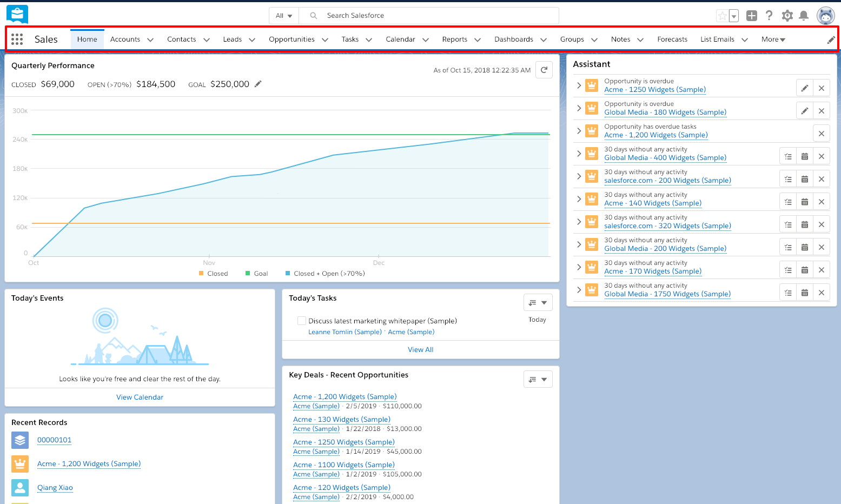Open Leanne Tomlin (Sample) contact link
The image size is (841, 504).
pyautogui.click(x=345, y=332)
